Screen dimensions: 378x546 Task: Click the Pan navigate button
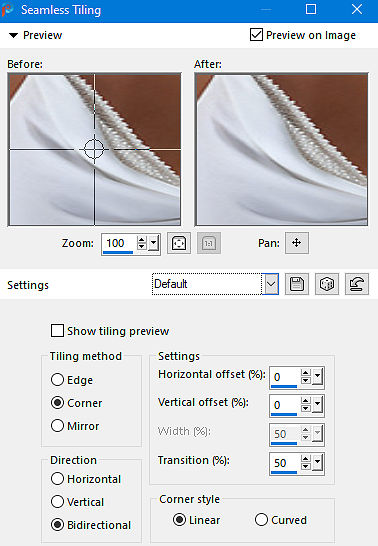click(297, 243)
